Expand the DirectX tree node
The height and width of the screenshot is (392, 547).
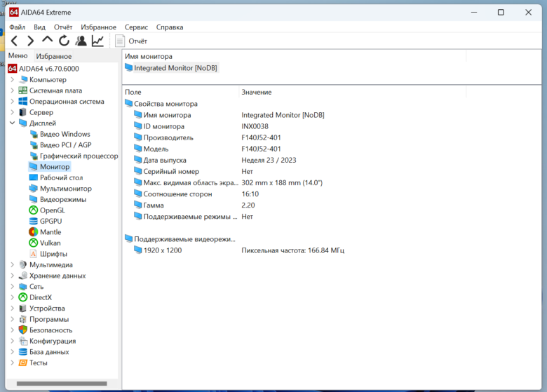[x=12, y=297]
